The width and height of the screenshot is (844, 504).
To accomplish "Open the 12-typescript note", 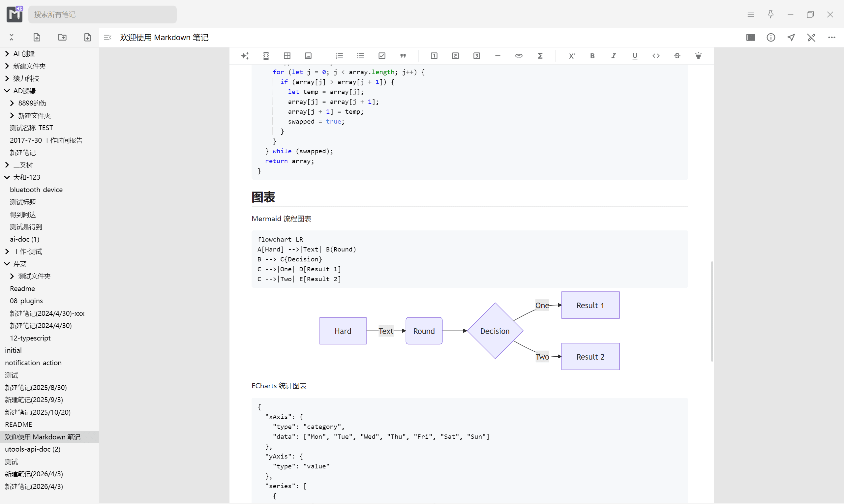I will [30, 338].
